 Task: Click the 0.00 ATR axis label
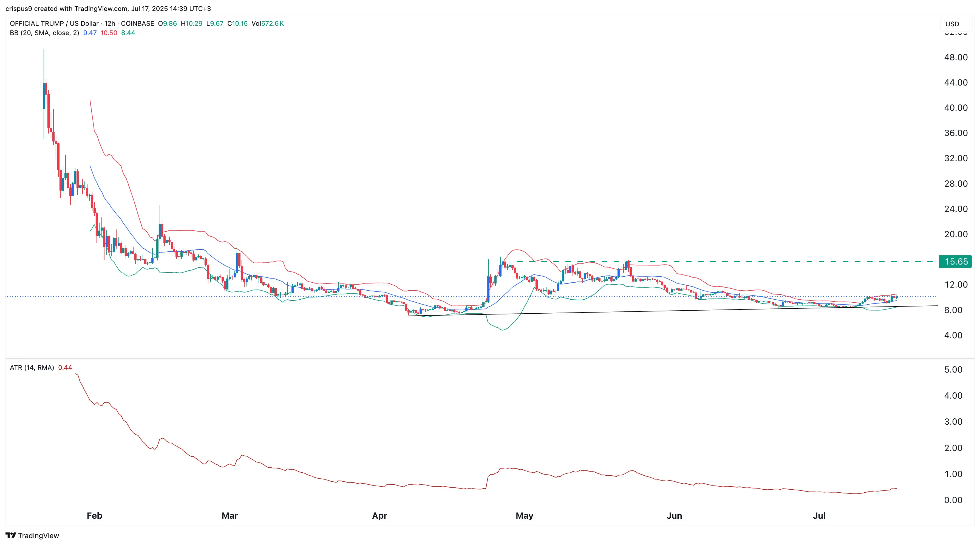coord(953,500)
